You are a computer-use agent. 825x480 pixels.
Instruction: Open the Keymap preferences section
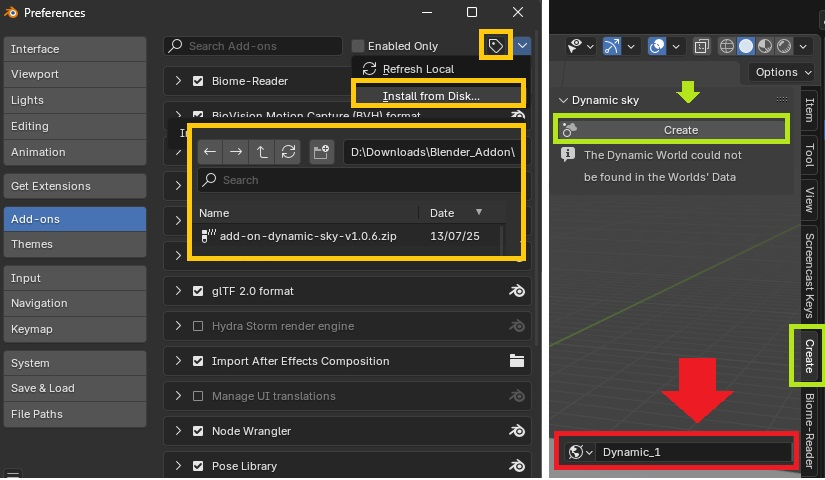tap(75, 329)
